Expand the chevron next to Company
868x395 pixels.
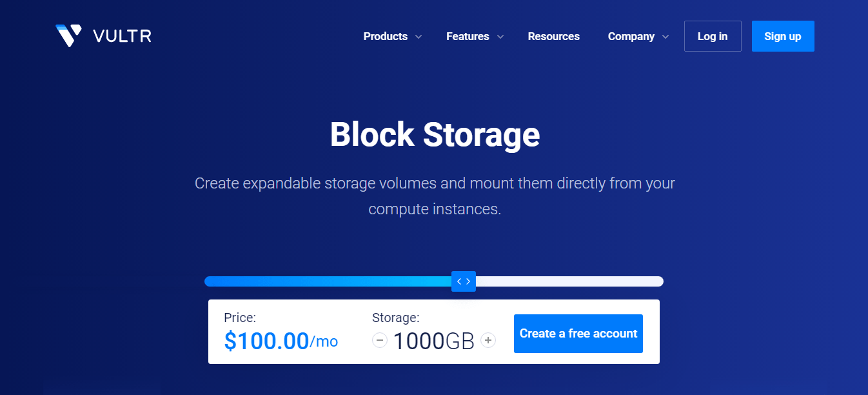tap(666, 37)
